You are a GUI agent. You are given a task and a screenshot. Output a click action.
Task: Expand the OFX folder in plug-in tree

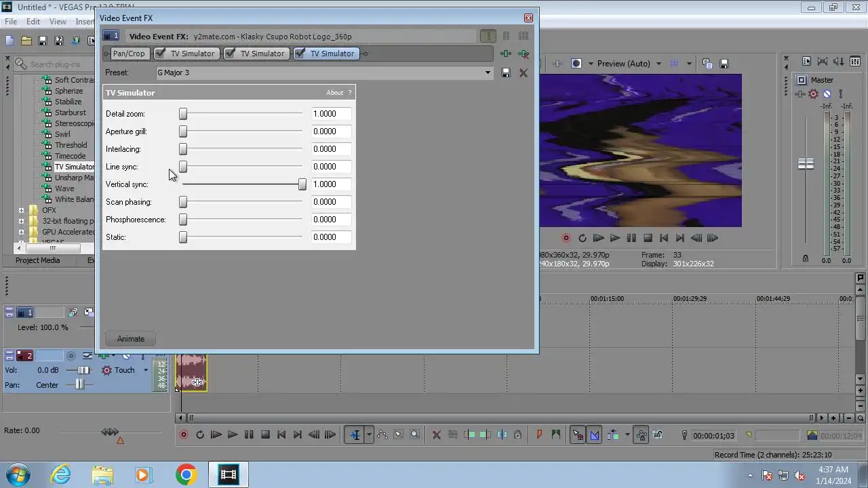click(x=21, y=210)
